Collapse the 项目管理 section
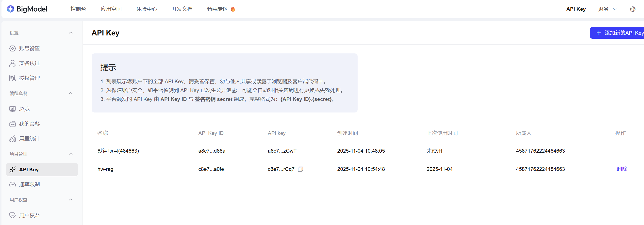644x225 pixels. point(70,154)
